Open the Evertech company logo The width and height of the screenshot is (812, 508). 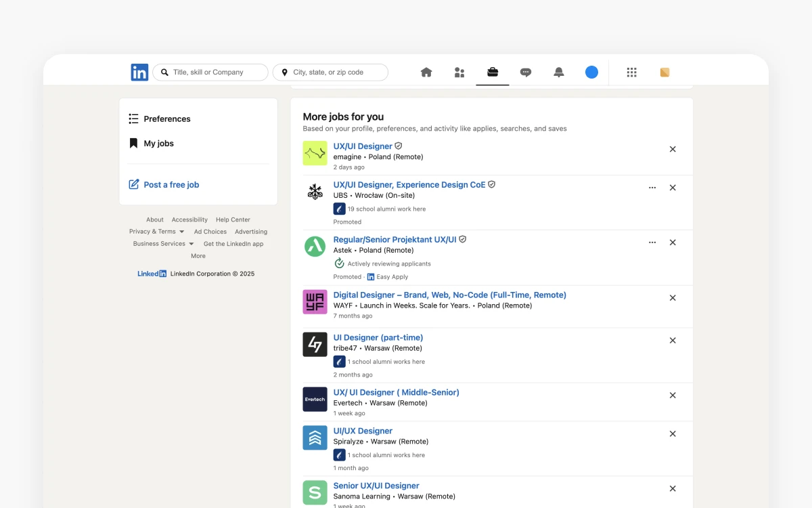315,400
